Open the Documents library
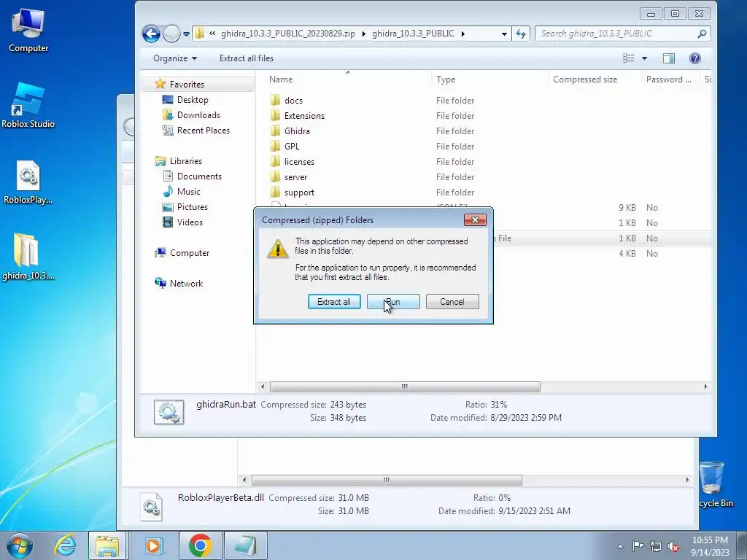Viewport: 747px width, 560px height. (x=199, y=176)
